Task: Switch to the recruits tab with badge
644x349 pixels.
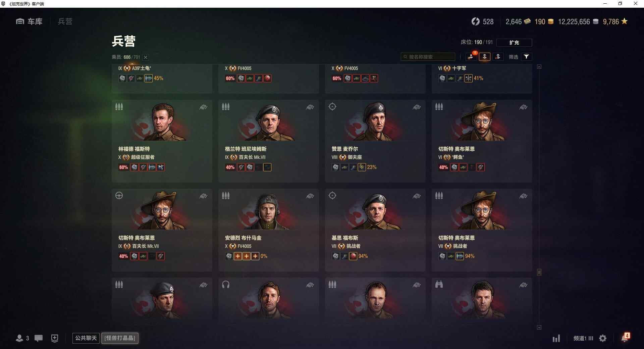Action: coord(471,57)
